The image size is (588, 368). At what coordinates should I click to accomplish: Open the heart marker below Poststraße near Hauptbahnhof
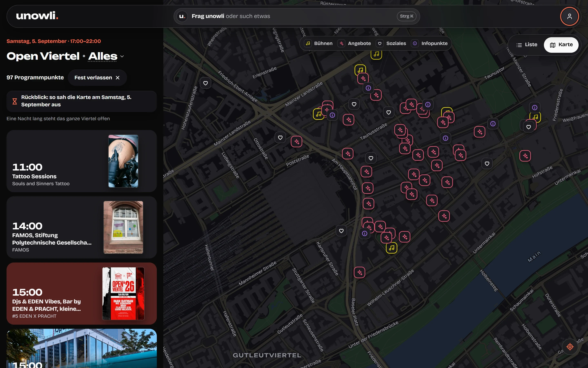click(371, 158)
